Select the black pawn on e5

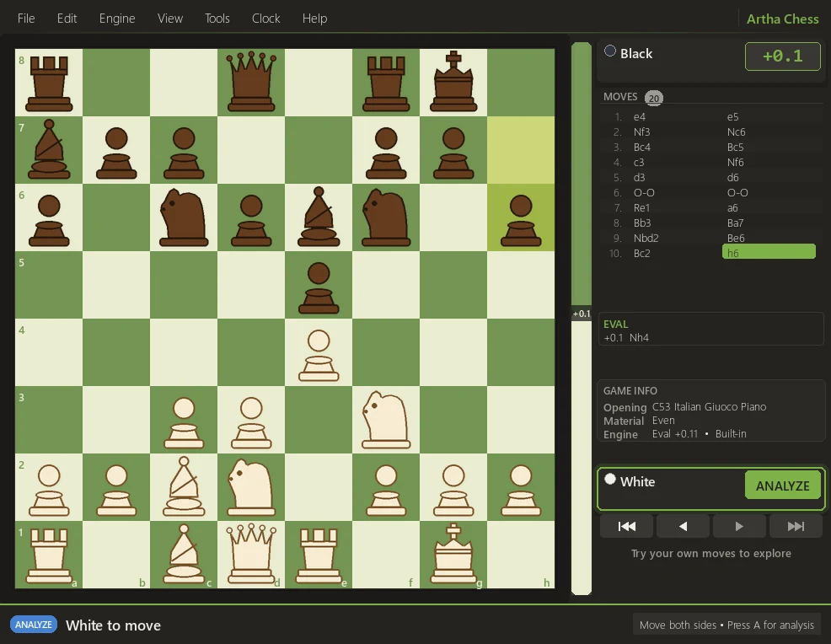tap(319, 287)
